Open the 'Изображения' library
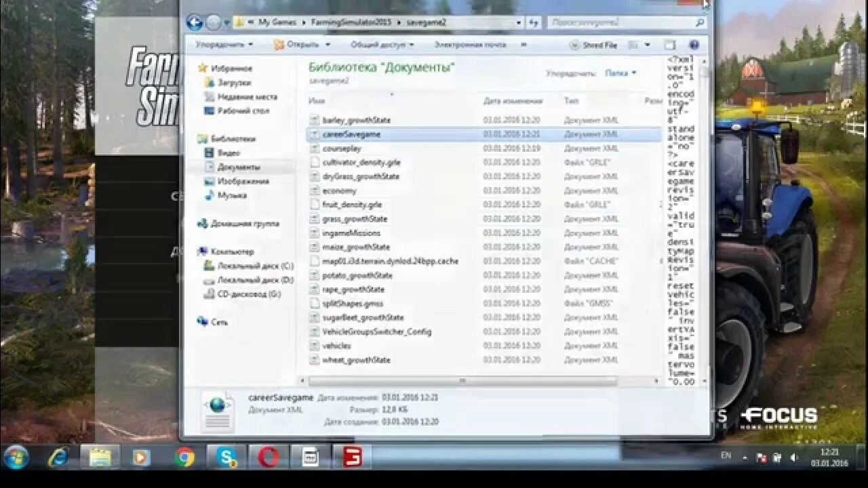Viewport: 868px width, 488px height. tap(237, 181)
